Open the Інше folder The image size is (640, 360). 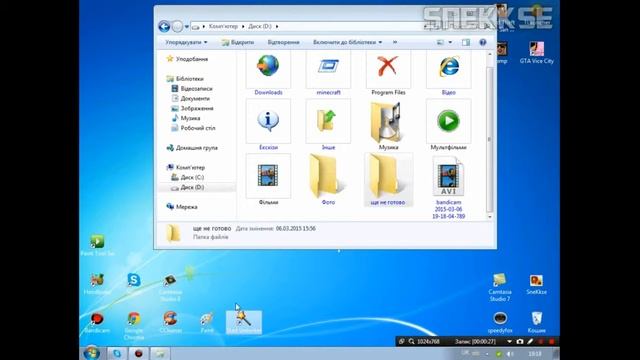click(x=328, y=125)
